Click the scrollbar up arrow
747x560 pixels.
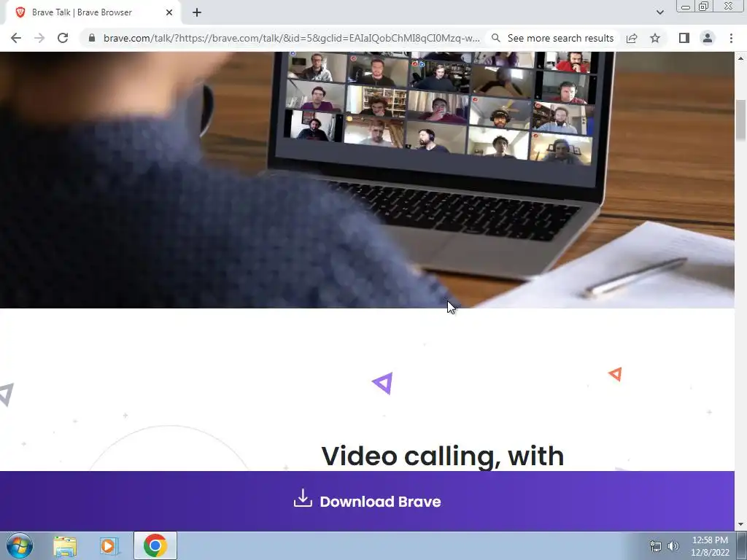(x=741, y=58)
